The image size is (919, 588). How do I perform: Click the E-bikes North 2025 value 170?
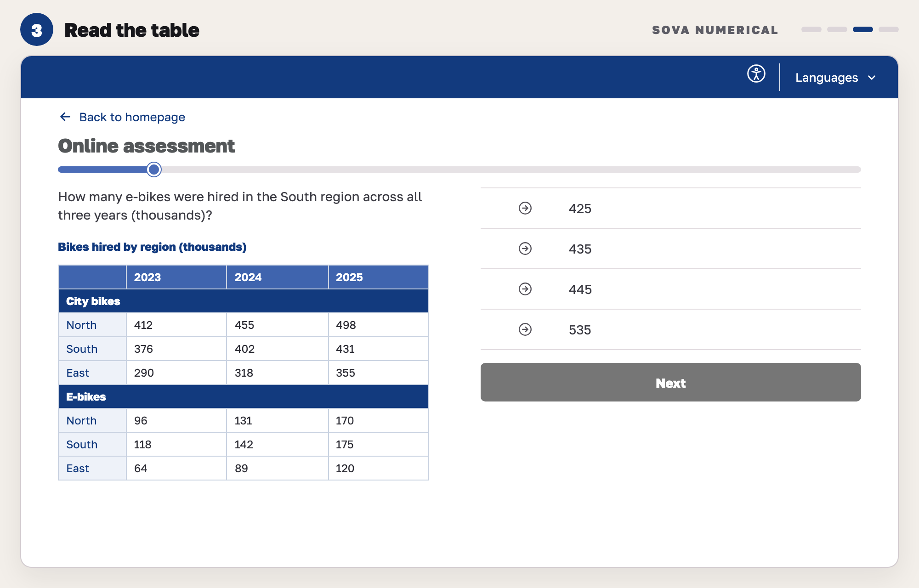click(x=379, y=420)
